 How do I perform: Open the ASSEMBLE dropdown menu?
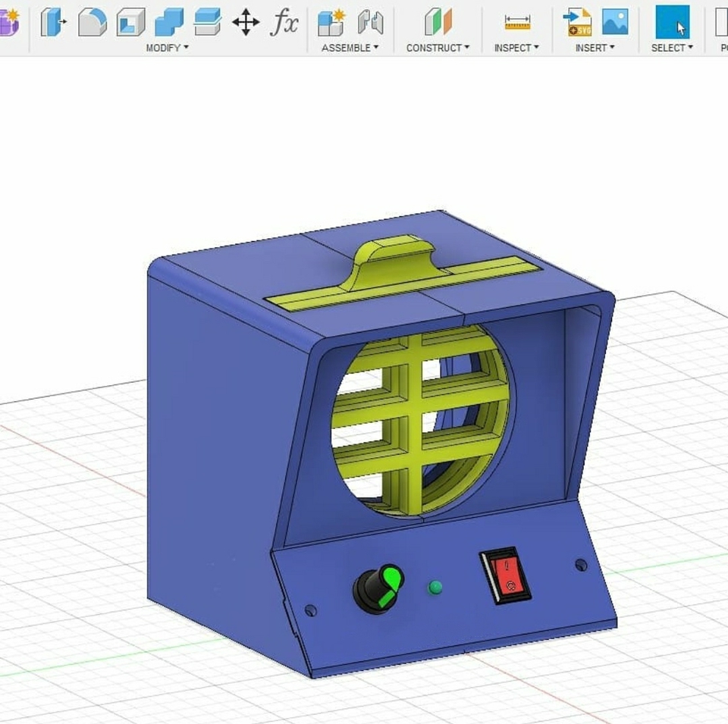[350, 48]
